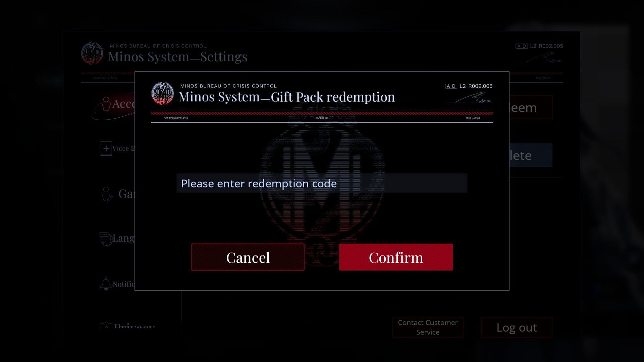Click the classified banner icon
Image resolution: width=644 pixels, height=362 pixels.
(322, 118)
